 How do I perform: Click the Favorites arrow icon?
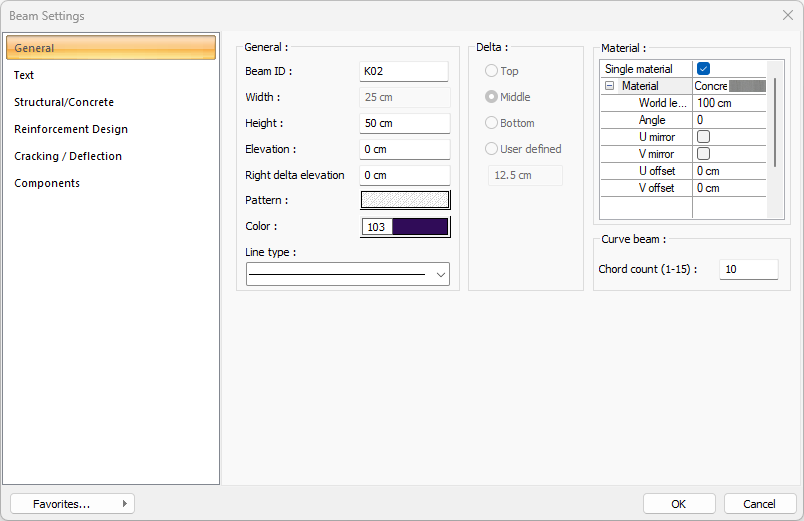tap(124, 504)
